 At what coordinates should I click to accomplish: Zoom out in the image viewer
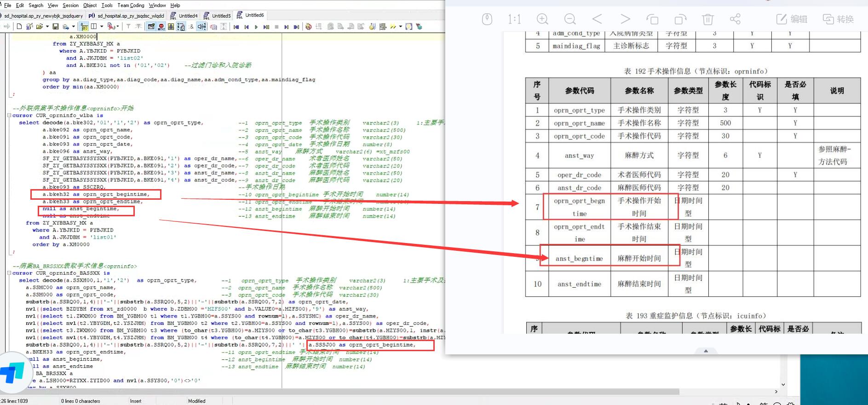pyautogui.click(x=570, y=19)
